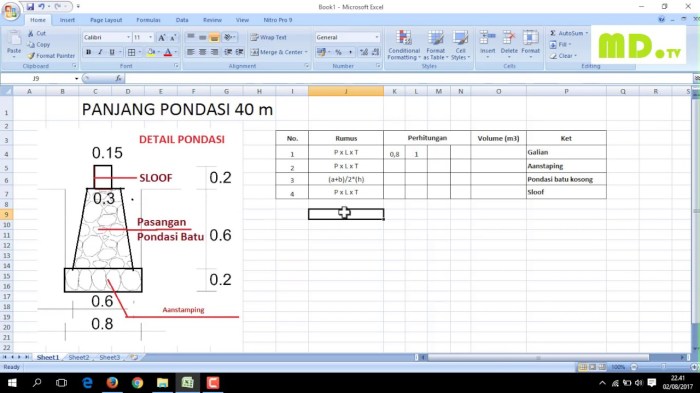The height and width of the screenshot is (393, 700).
Task: Pick the Font Color swatch
Action: click(x=168, y=52)
